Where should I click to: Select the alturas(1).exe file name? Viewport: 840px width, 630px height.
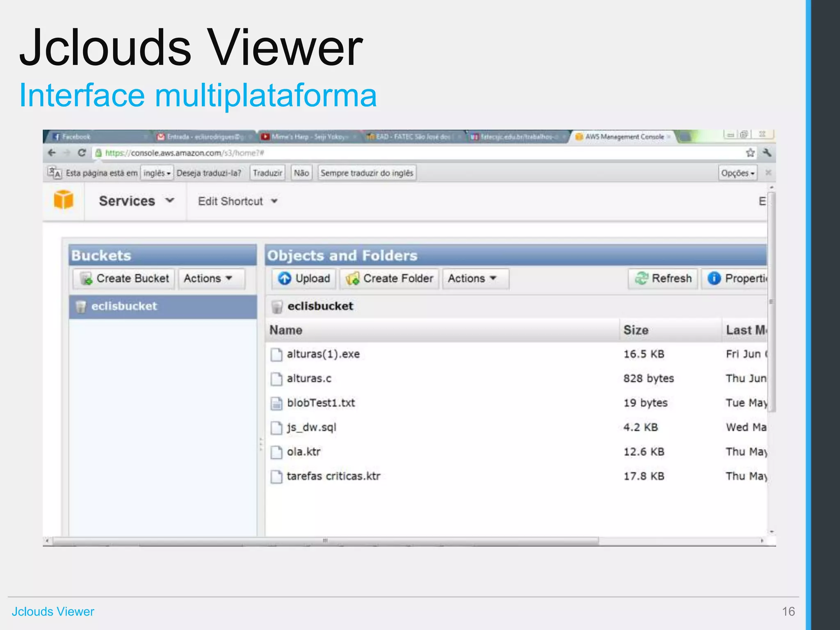(x=323, y=354)
